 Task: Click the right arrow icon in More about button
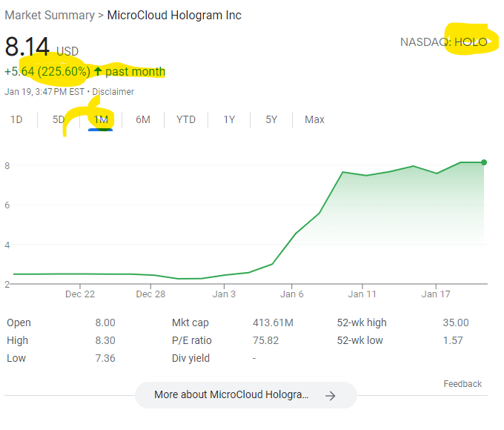[x=331, y=396]
